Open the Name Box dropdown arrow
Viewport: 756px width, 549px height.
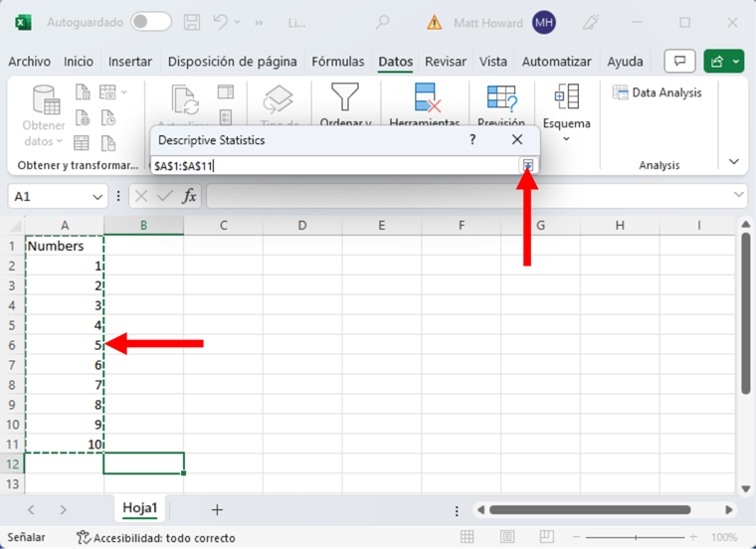coord(97,196)
